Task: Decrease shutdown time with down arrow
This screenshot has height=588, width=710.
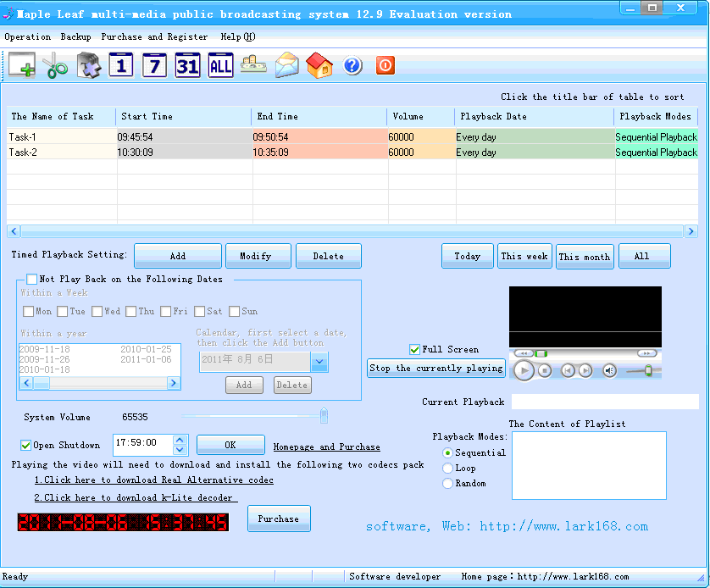Action: point(180,450)
